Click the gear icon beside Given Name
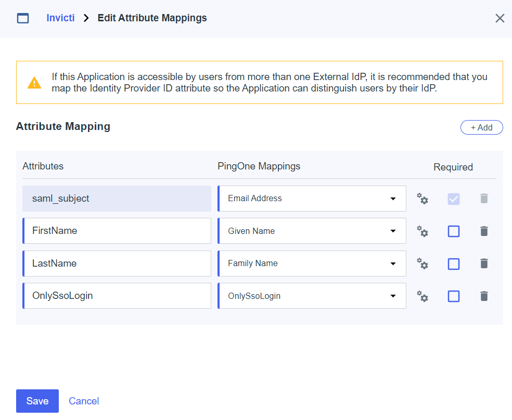The width and height of the screenshot is (512, 420). pyautogui.click(x=423, y=231)
